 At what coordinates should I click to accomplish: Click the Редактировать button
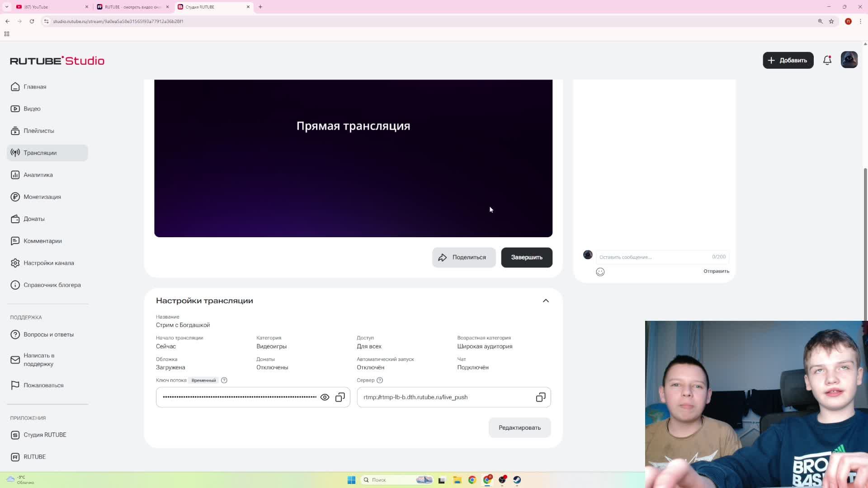(x=519, y=428)
